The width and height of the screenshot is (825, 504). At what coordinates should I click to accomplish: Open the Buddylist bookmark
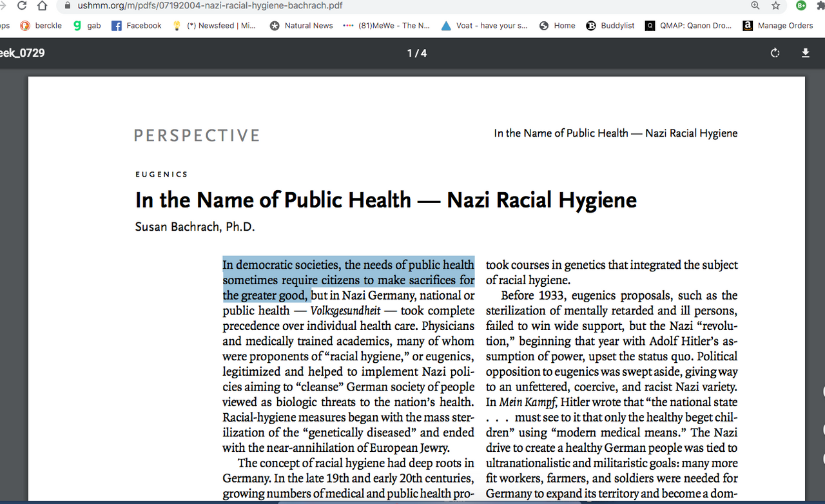click(610, 26)
